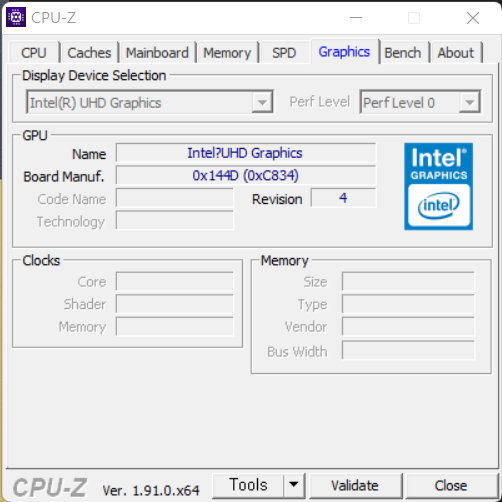Viewport: 502px width, 502px height.
Task: Click the Memory Vendor field
Action: [408, 327]
